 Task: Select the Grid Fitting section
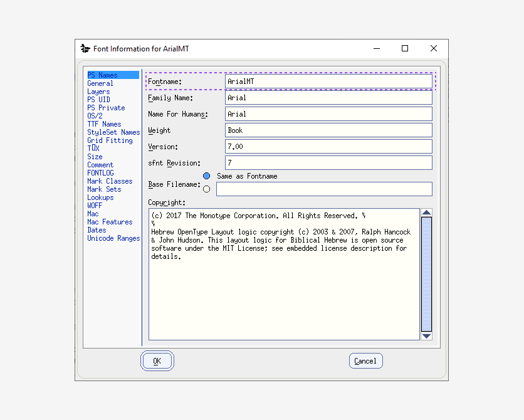[x=110, y=140]
